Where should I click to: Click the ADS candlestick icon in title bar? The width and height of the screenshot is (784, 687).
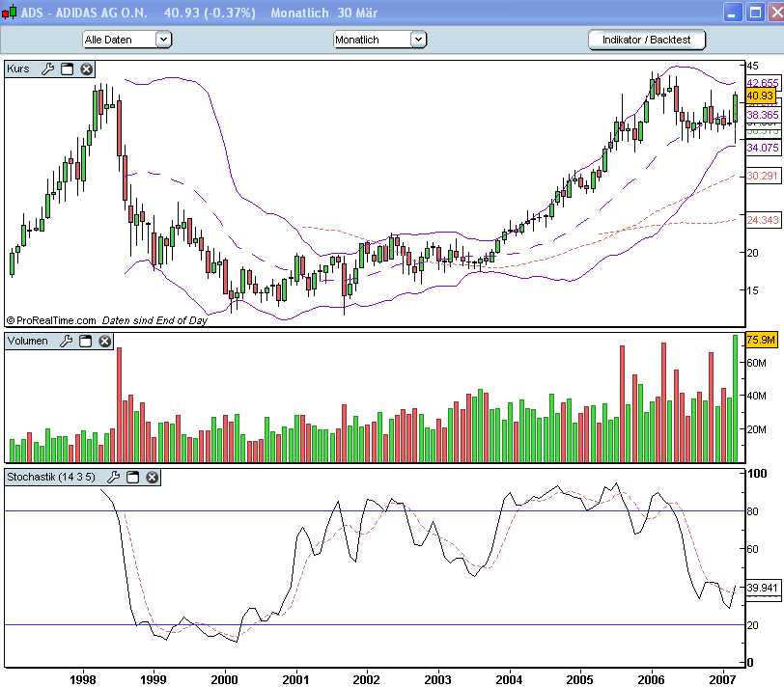pos(10,14)
